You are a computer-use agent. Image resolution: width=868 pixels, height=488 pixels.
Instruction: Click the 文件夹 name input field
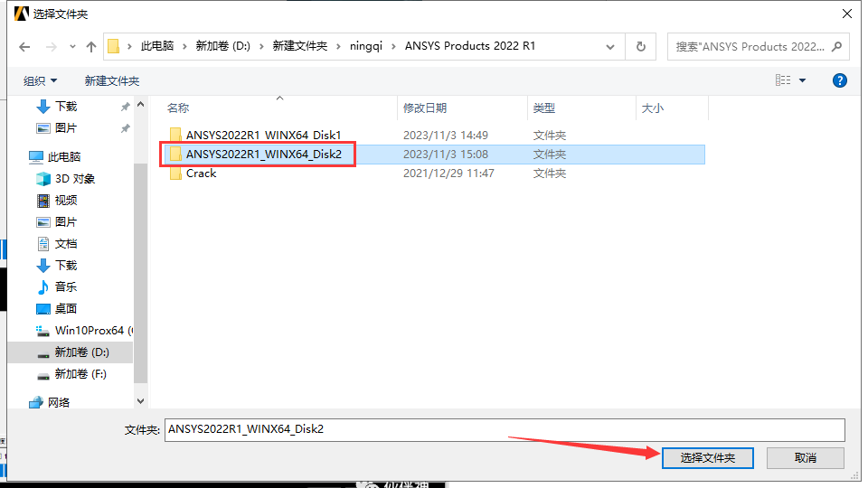click(505, 429)
